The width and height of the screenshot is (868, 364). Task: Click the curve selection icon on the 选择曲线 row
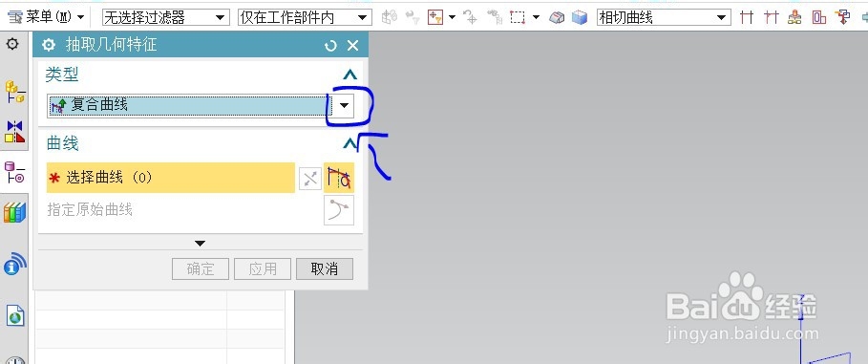[339, 178]
